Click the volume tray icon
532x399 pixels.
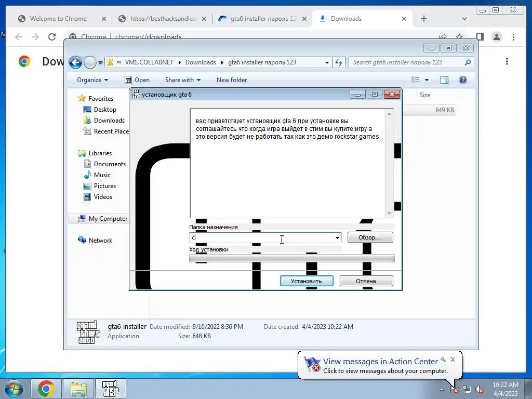point(480,390)
